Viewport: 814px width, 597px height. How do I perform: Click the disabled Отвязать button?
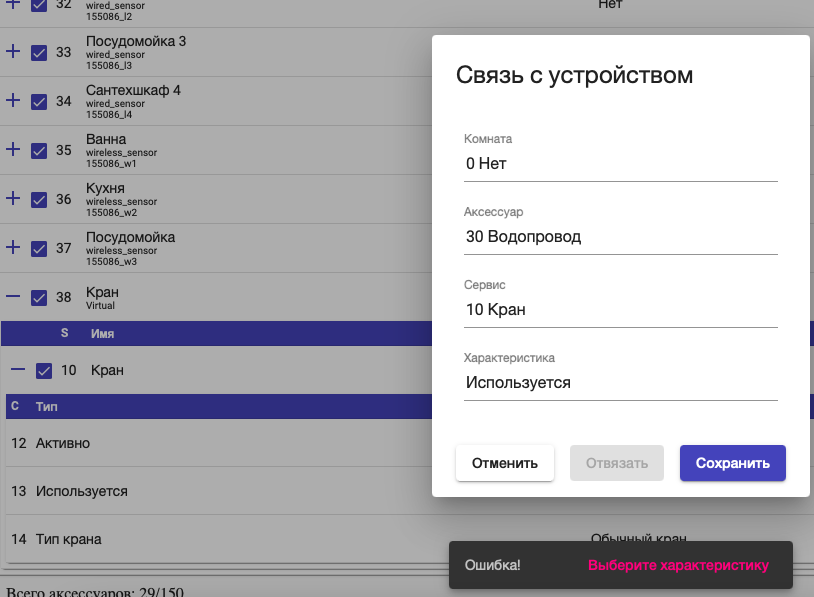click(x=617, y=463)
